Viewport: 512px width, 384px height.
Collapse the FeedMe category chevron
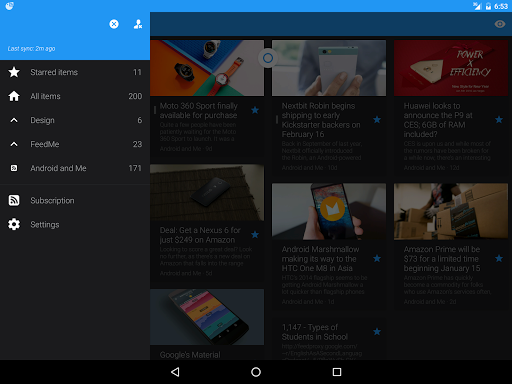point(14,144)
